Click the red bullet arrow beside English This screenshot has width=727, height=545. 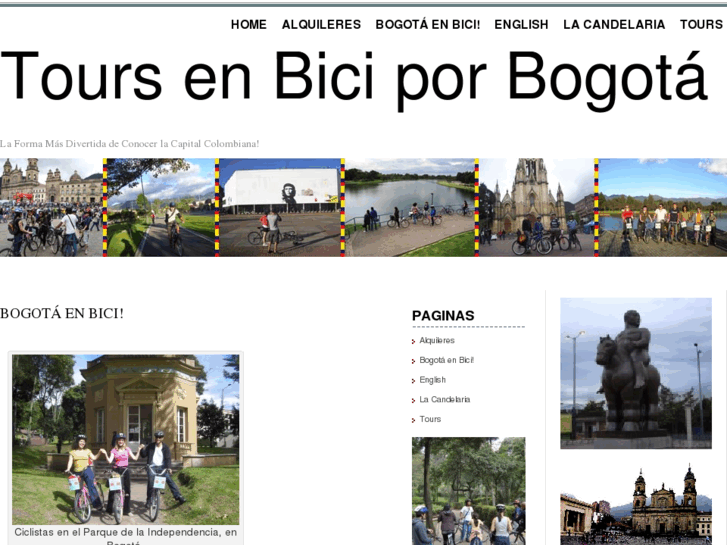(x=413, y=381)
